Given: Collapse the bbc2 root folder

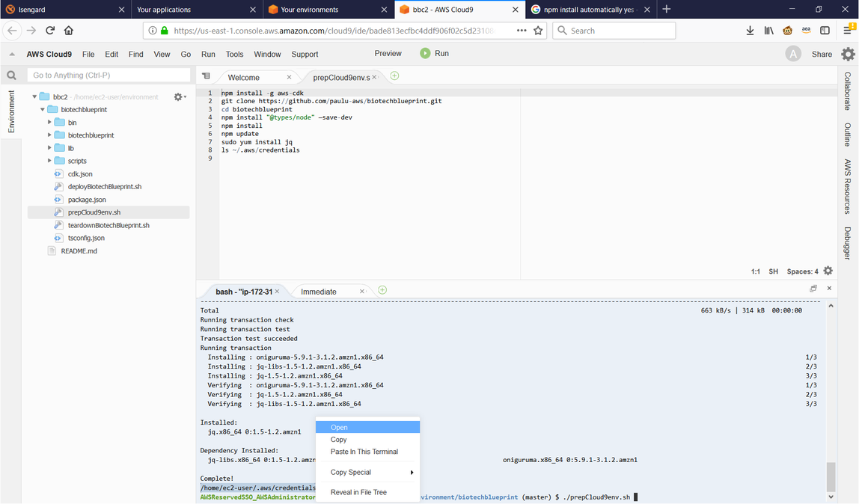Looking at the screenshot, I should pyautogui.click(x=34, y=97).
